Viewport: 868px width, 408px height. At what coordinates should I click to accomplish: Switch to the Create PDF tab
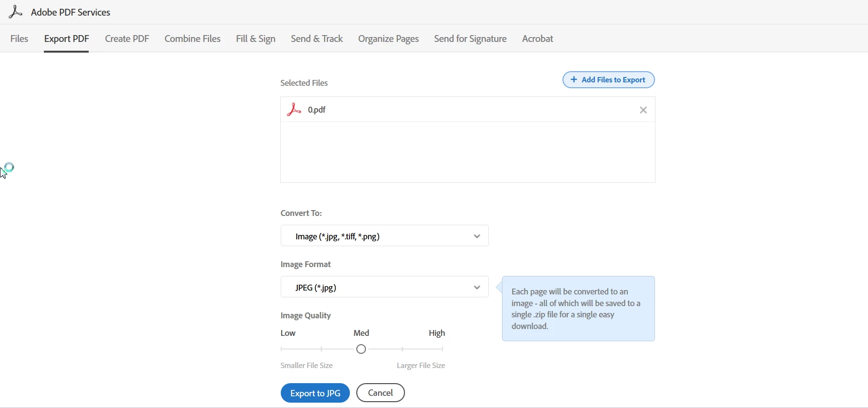[127, 39]
